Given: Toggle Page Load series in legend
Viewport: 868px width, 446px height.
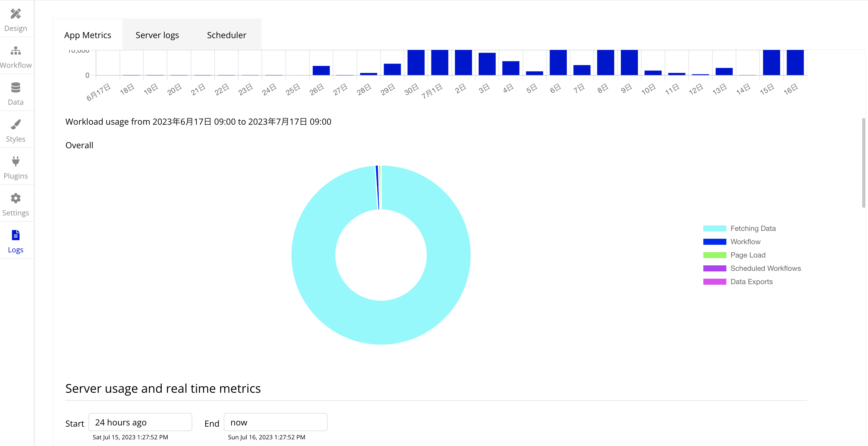Looking at the screenshot, I should coord(714,255).
